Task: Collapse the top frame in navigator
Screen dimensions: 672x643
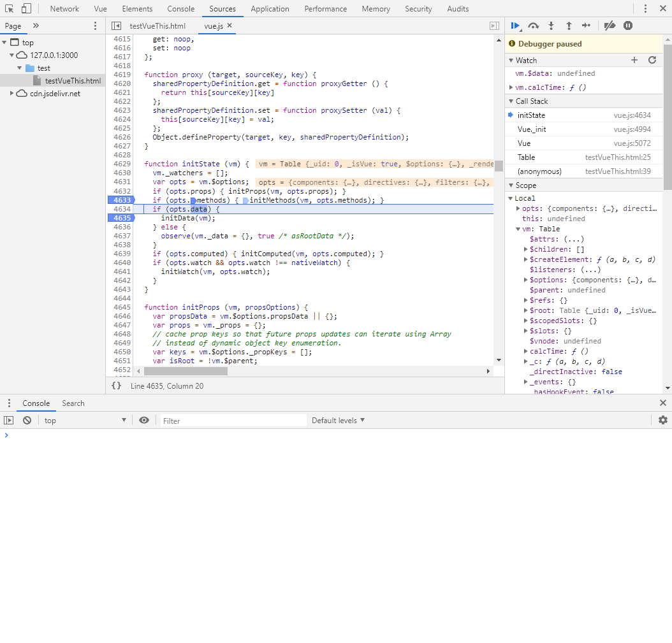Action: (x=4, y=43)
